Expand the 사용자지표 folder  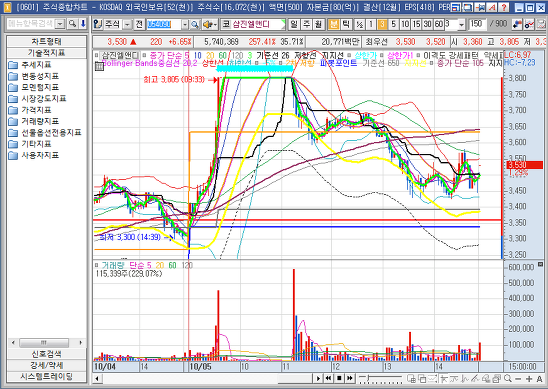coord(34,155)
